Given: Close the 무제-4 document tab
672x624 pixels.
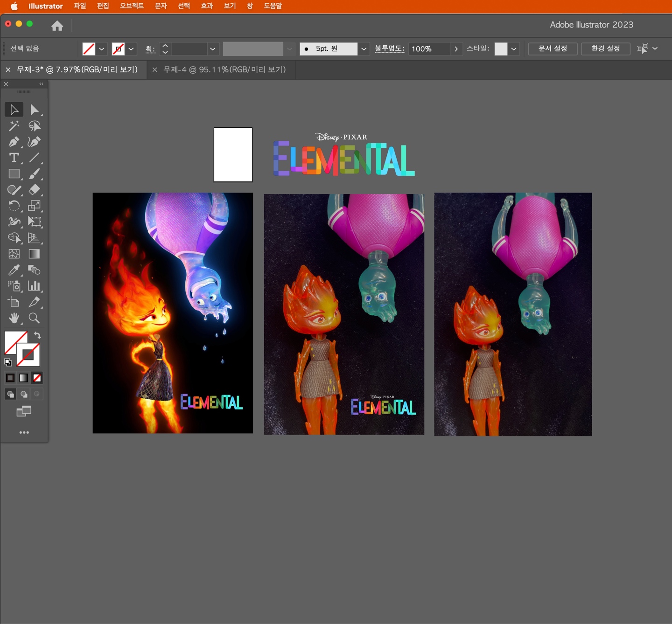Looking at the screenshot, I should point(155,70).
